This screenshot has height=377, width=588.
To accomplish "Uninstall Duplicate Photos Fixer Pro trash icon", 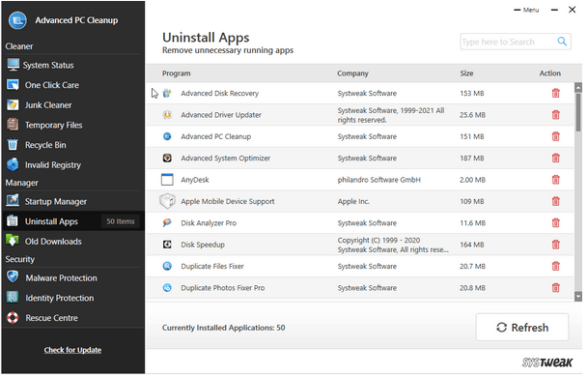I will (556, 288).
